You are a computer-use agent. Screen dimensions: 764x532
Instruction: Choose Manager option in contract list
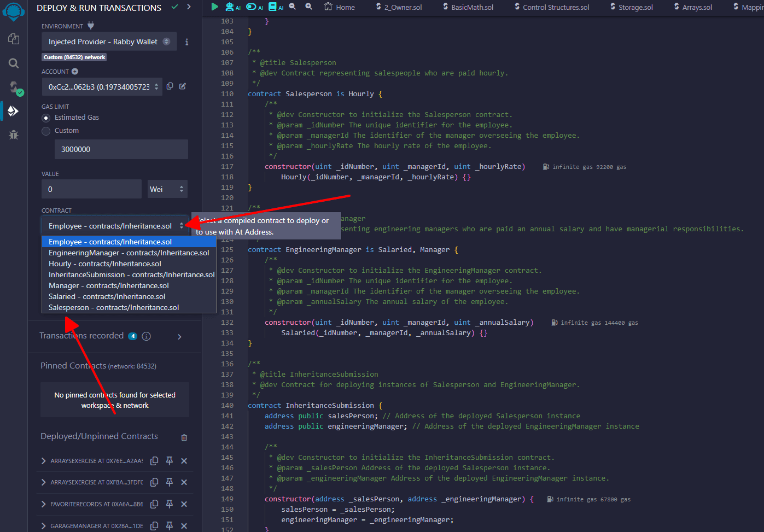click(129, 285)
